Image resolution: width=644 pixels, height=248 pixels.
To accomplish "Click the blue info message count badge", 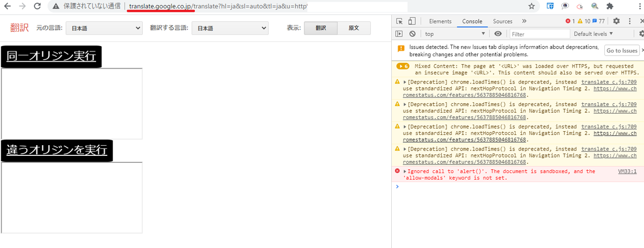I will 598,21.
